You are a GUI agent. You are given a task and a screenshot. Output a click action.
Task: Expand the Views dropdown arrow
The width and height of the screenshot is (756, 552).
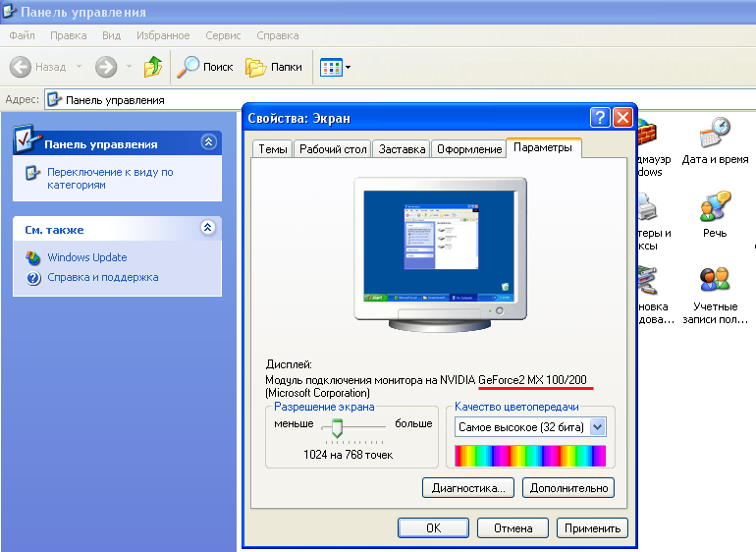pyautogui.click(x=349, y=67)
